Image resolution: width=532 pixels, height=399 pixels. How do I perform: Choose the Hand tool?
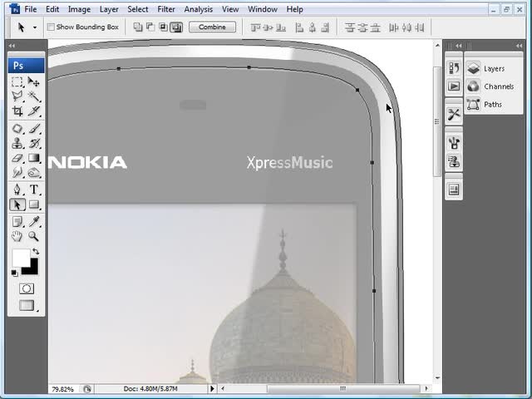pyautogui.click(x=17, y=236)
